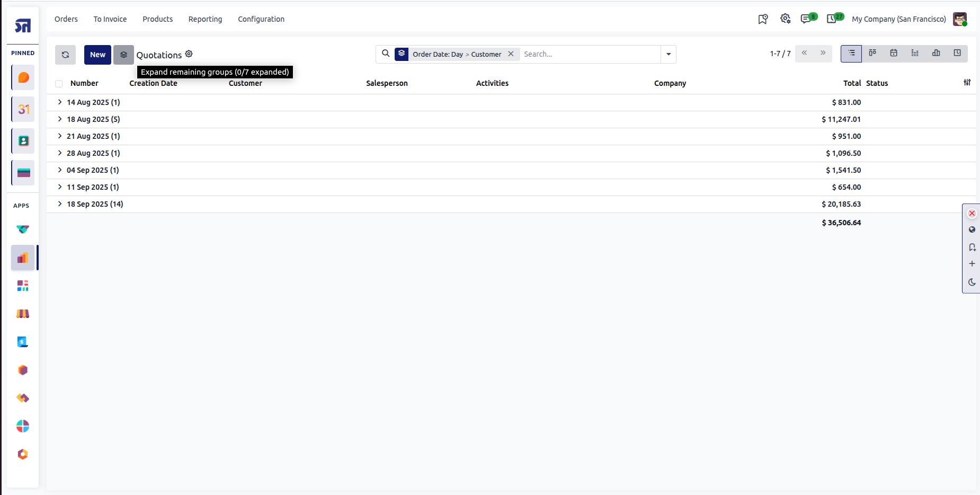Switch to graph view icon
This screenshot has width=980, height=495.
click(936, 54)
